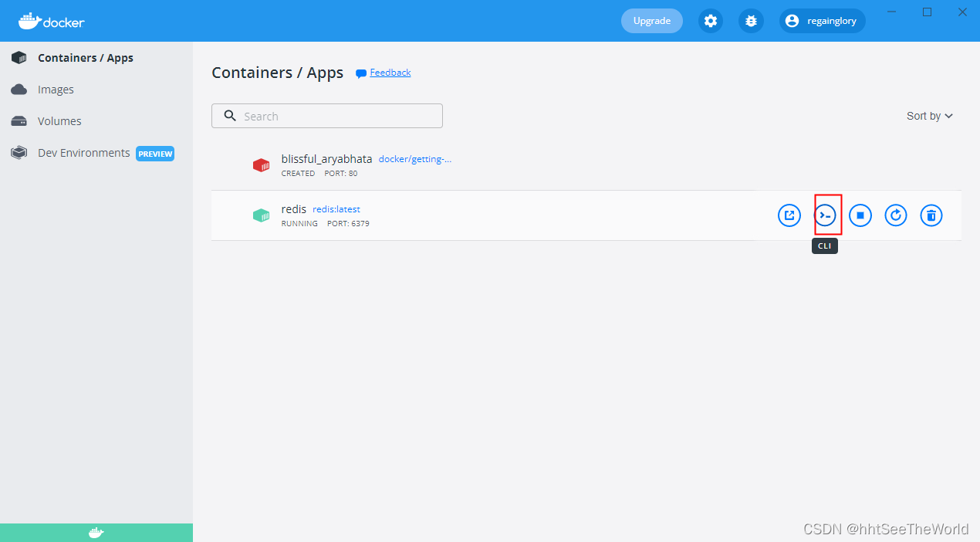
Task: Click the search magnifier icon
Action: coord(230,116)
